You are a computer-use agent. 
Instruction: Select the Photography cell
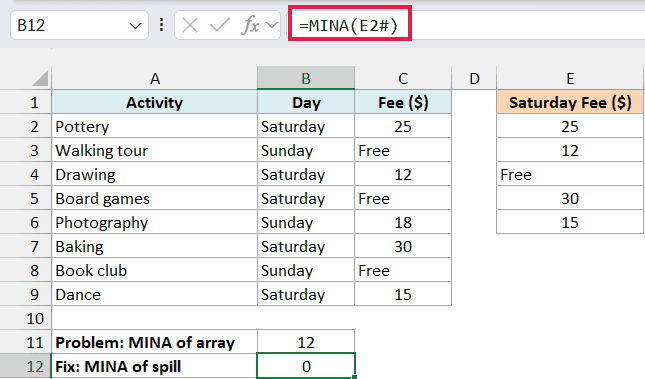155,222
